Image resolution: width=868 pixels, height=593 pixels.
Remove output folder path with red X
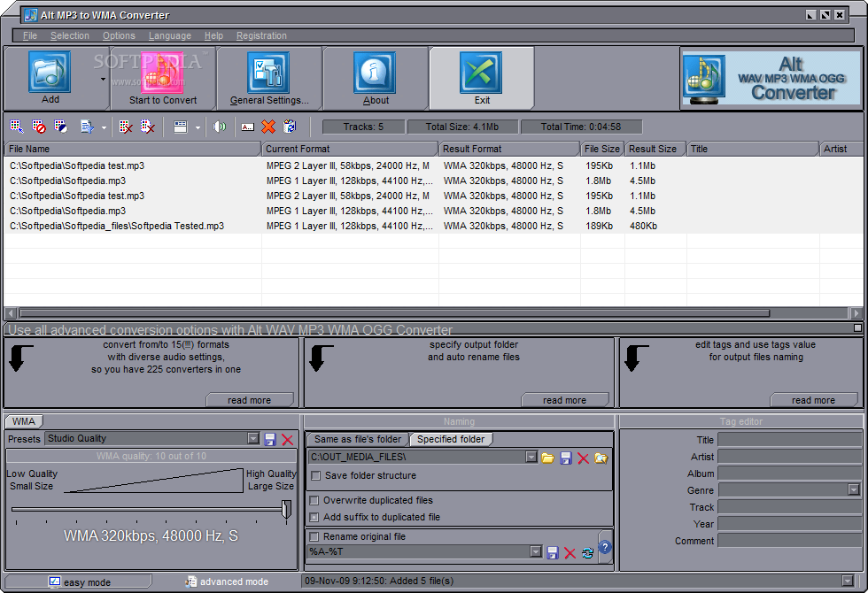583,458
